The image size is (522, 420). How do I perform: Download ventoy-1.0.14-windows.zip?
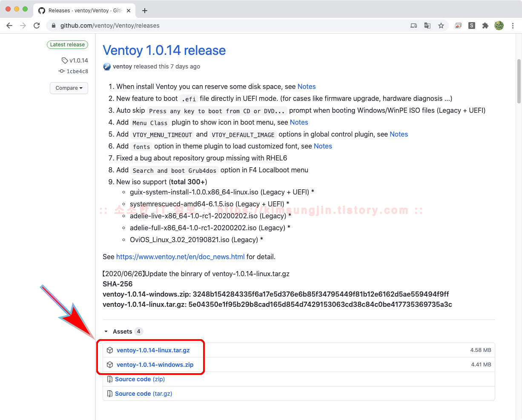pyautogui.click(x=155, y=365)
